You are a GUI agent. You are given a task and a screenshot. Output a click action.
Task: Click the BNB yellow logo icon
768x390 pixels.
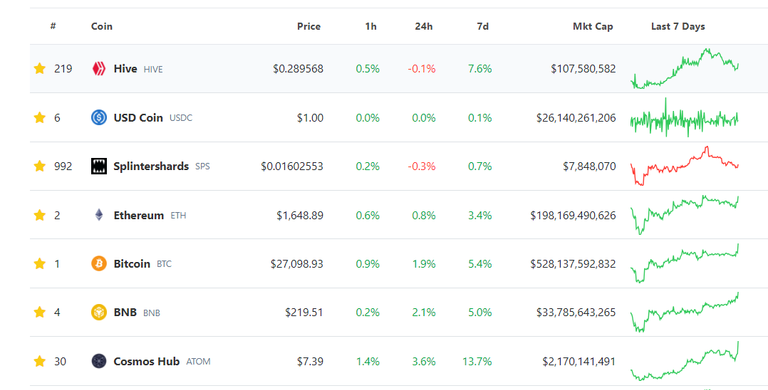99,312
